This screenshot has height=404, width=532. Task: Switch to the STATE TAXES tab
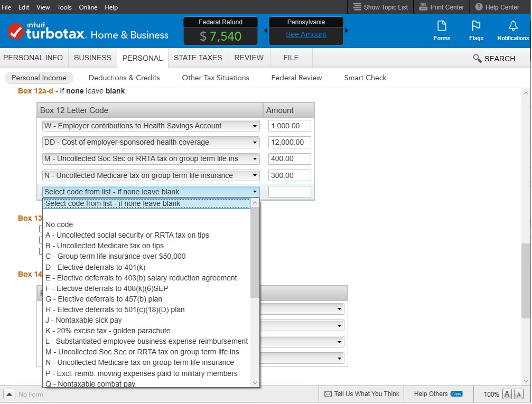coord(198,58)
